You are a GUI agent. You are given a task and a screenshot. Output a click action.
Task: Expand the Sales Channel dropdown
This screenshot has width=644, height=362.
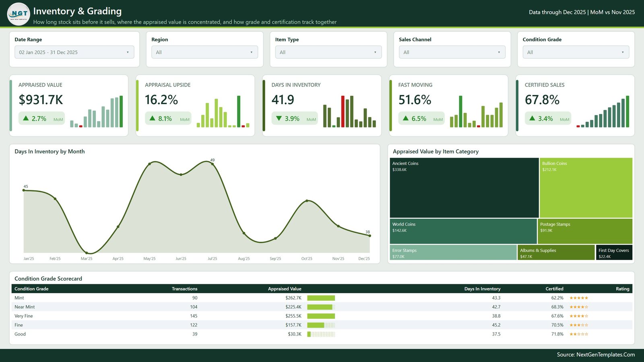(452, 52)
